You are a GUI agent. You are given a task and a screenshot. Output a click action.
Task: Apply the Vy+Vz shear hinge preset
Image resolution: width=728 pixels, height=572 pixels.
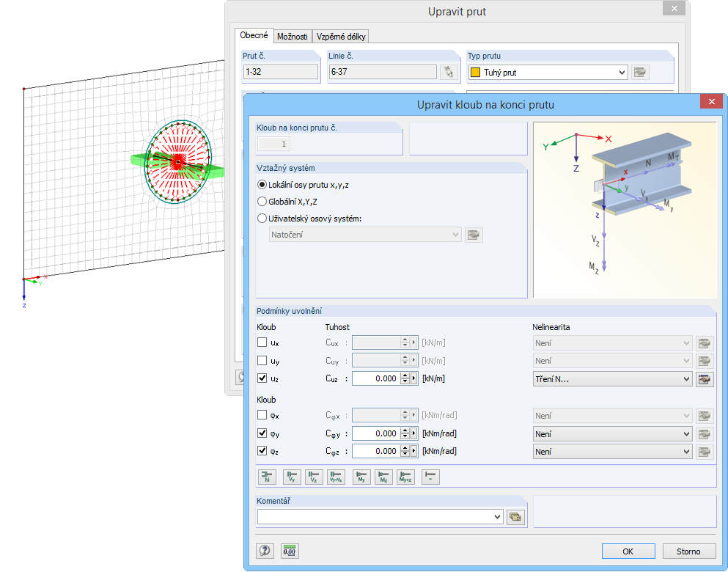coord(337,477)
